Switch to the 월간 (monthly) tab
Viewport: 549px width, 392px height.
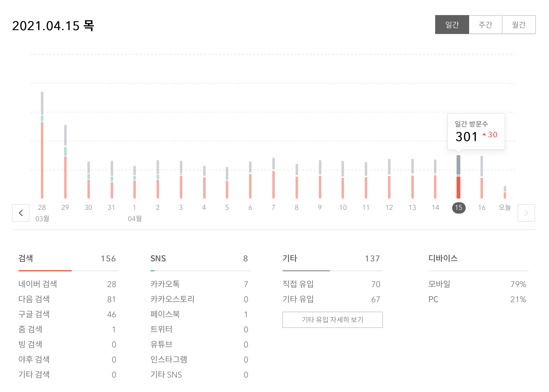pyautogui.click(x=519, y=24)
